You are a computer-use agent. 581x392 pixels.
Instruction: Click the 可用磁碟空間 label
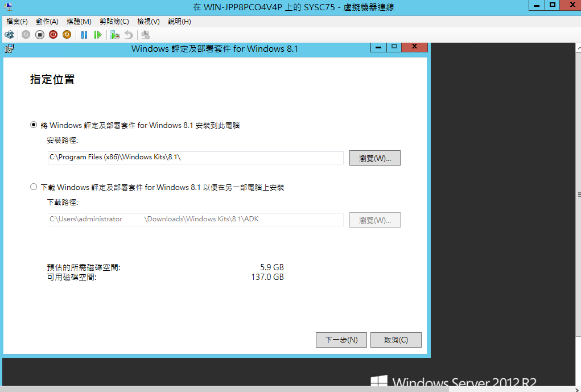tap(72, 277)
